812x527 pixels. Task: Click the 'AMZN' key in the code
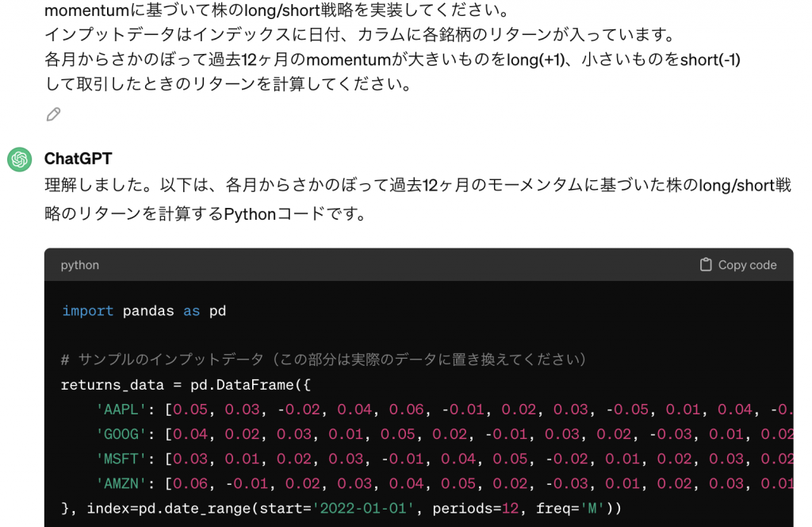(121, 484)
